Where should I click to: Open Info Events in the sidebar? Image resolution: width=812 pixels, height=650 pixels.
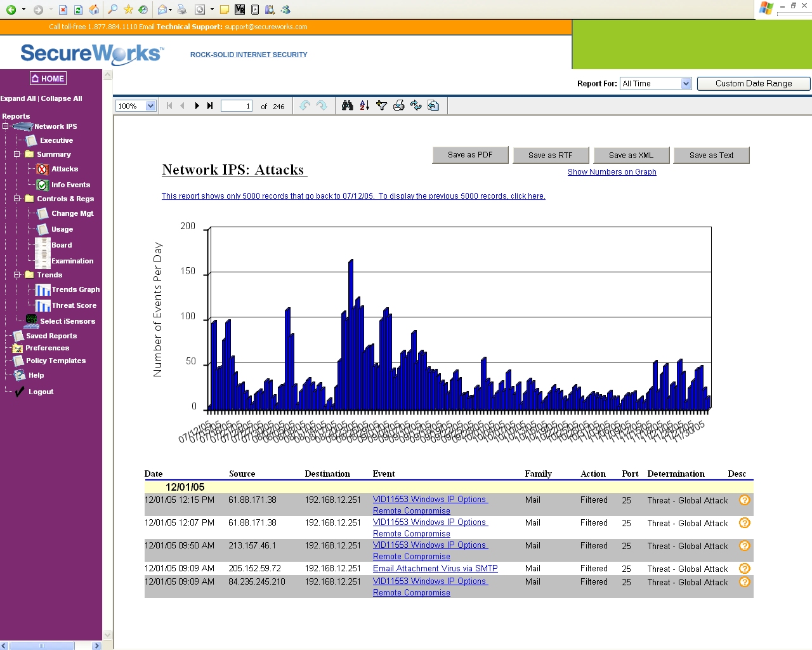pos(70,185)
